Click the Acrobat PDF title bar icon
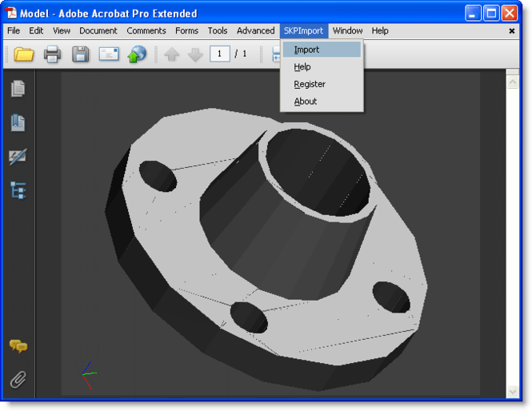 tap(11, 13)
